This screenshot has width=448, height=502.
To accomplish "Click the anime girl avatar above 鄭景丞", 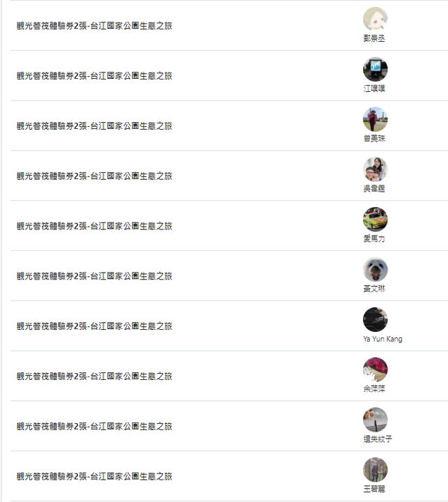I will click(x=375, y=20).
